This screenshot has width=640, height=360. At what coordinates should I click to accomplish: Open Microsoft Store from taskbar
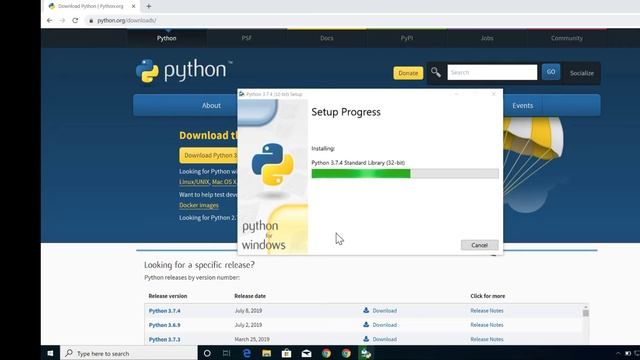click(287, 353)
